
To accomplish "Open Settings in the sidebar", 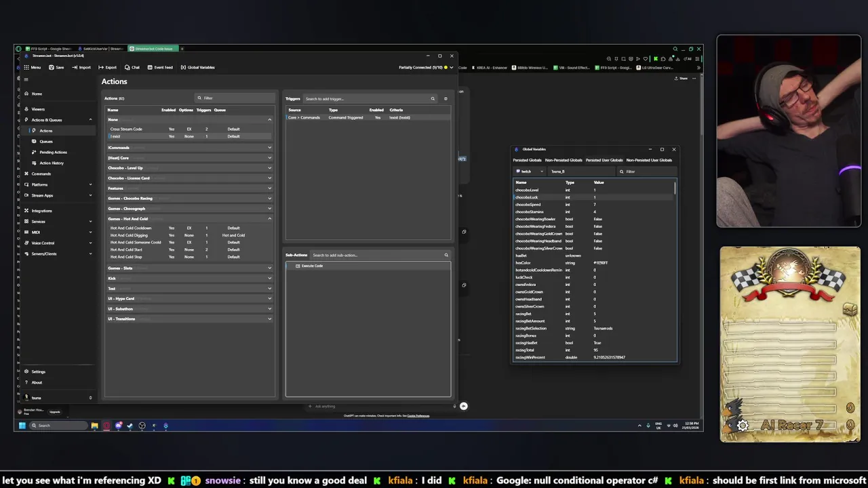I will [x=38, y=371].
